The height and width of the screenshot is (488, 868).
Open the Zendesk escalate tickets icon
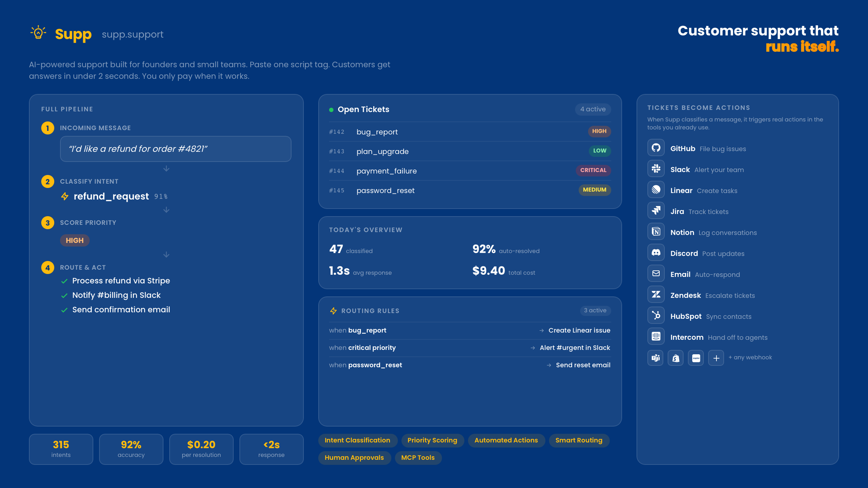point(656,295)
